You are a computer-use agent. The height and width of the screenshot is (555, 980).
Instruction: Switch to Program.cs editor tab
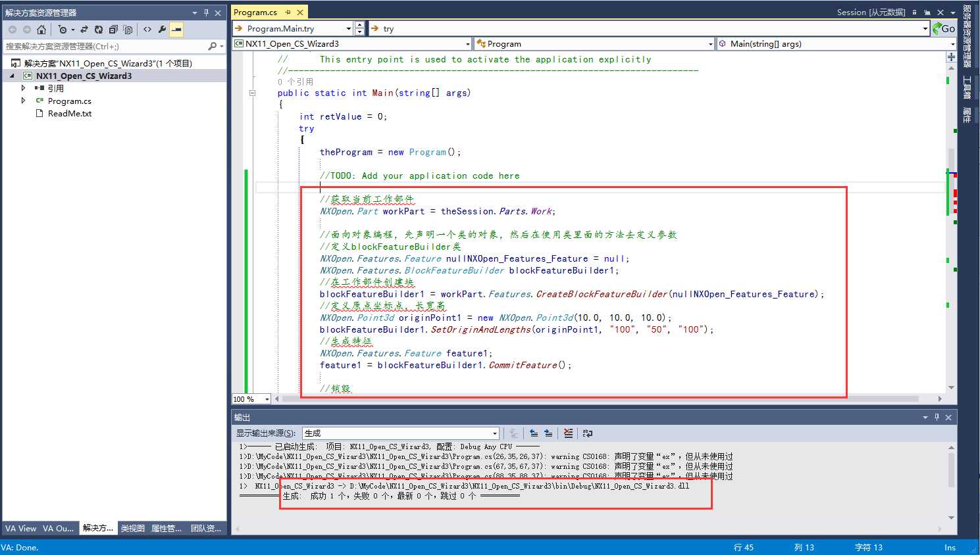(x=255, y=12)
